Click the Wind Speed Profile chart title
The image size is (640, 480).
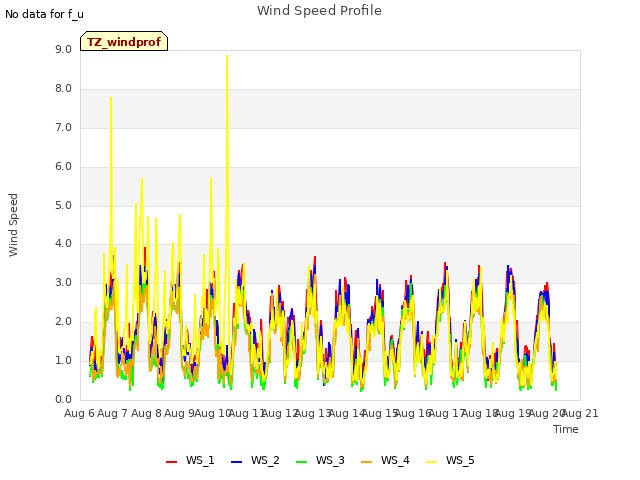(x=319, y=11)
